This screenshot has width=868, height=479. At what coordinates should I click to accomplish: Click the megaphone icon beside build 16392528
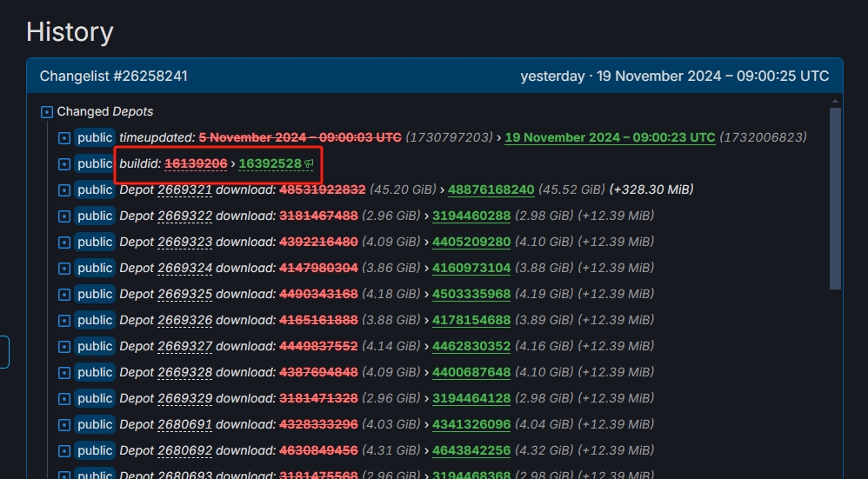309,163
